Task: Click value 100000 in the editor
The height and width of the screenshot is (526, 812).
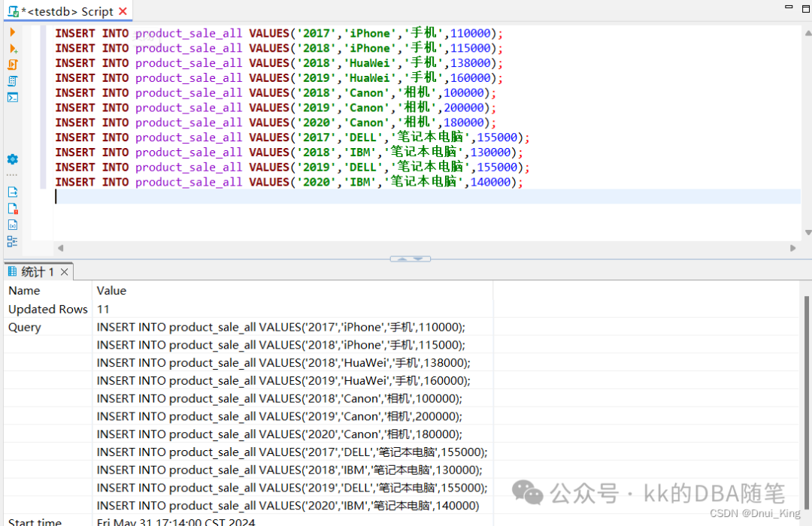Action: 463,93
